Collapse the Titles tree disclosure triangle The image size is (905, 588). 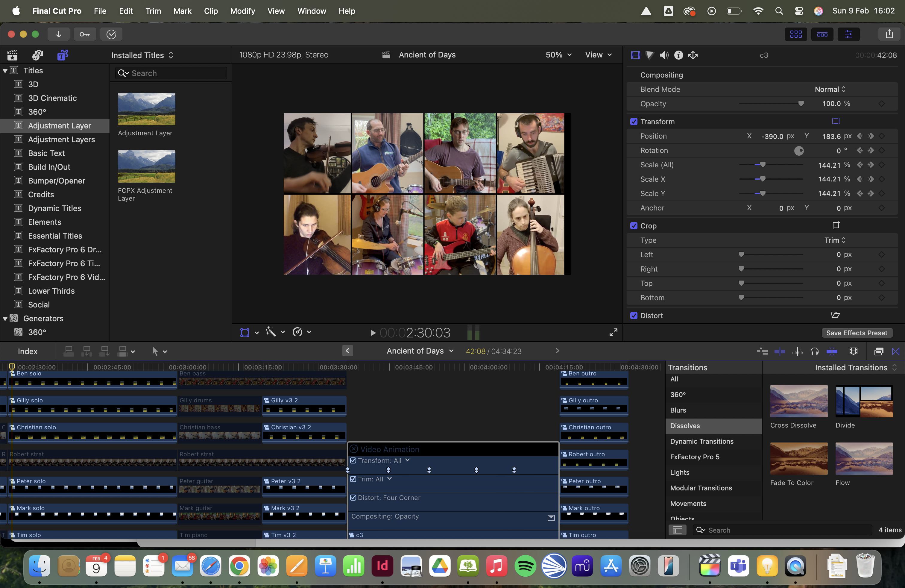point(5,71)
